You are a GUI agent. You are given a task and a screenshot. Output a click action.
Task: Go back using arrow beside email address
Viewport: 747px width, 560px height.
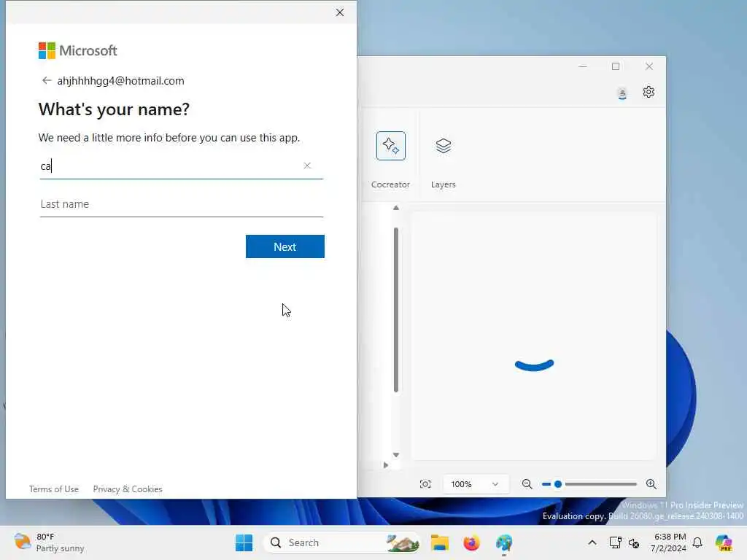pos(46,80)
